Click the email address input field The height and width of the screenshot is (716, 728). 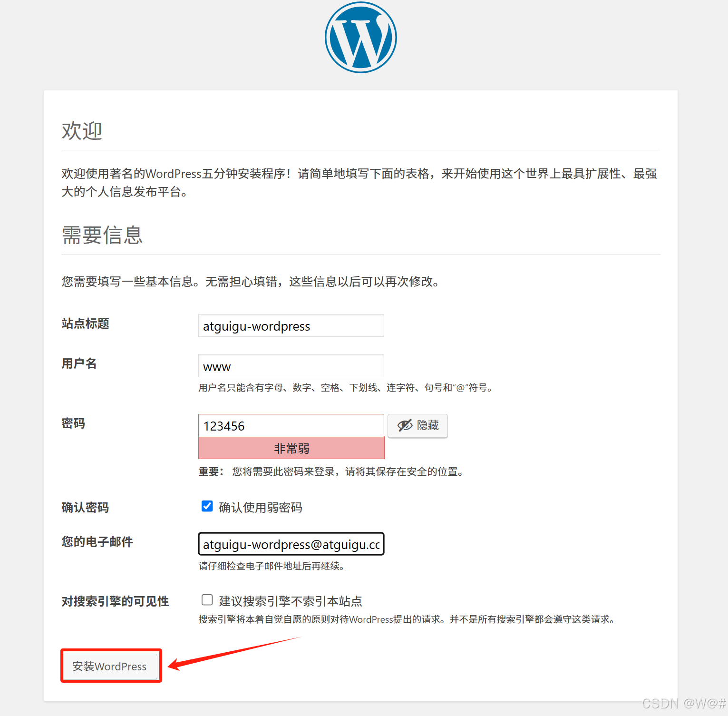click(291, 544)
